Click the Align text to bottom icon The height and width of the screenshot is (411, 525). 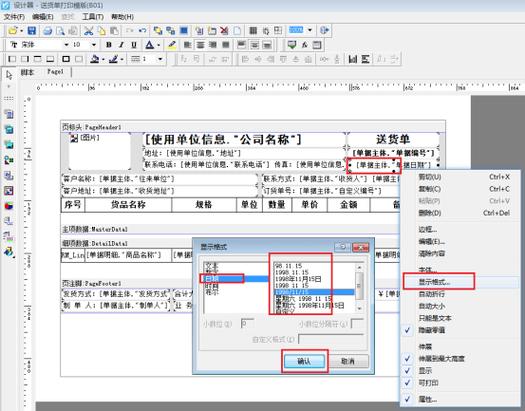pos(267,45)
